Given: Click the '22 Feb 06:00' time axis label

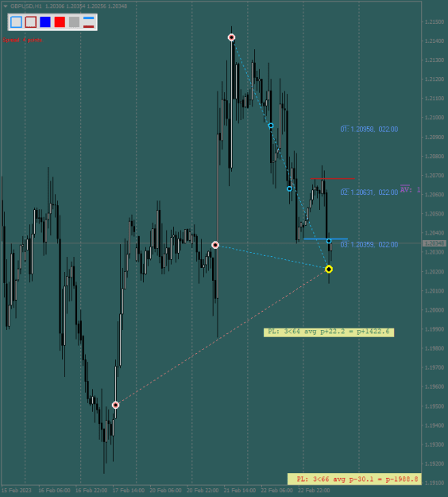Looking at the screenshot, I should pyautogui.click(x=276, y=491).
